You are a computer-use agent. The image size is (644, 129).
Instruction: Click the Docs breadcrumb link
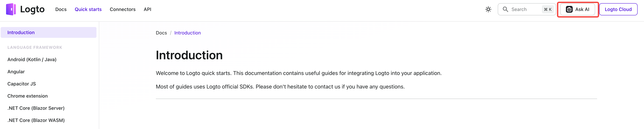pyautogui.click(x=161, y=33)
